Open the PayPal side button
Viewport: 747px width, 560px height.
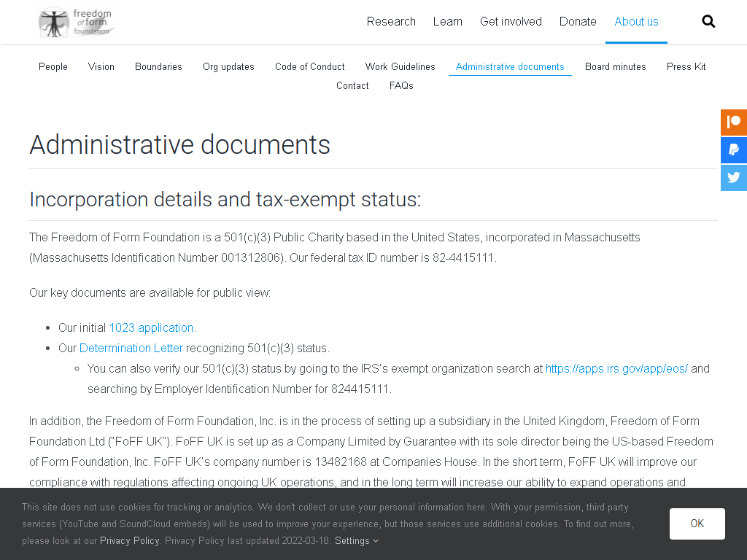click(734, 150)
